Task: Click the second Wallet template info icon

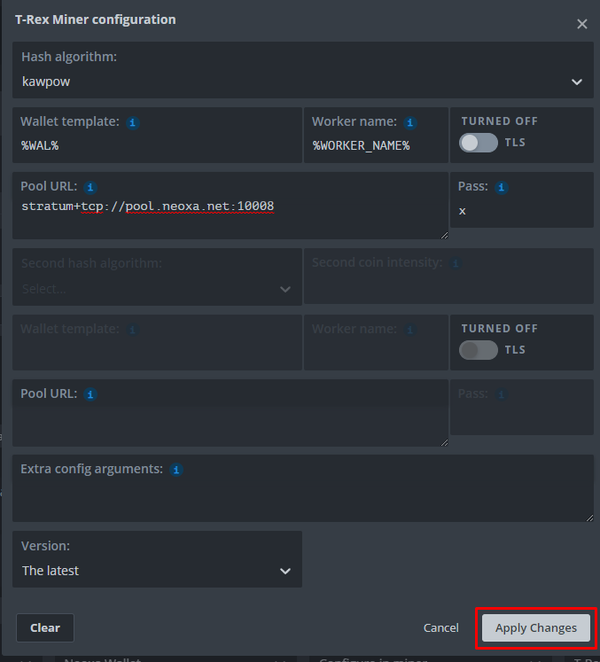Action: pos(133,330)
